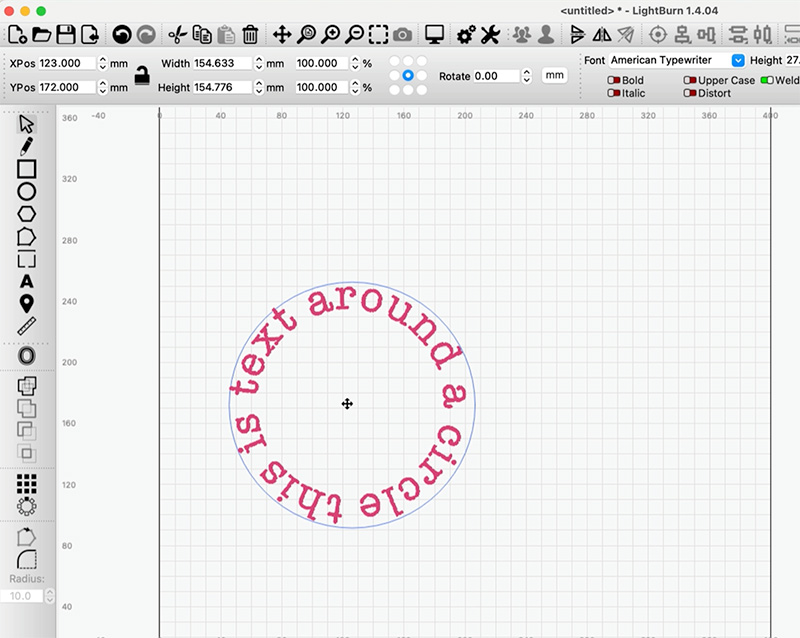Click the Preview monitor icon
The image size is (800, 638).
click(x=434, y=35)
